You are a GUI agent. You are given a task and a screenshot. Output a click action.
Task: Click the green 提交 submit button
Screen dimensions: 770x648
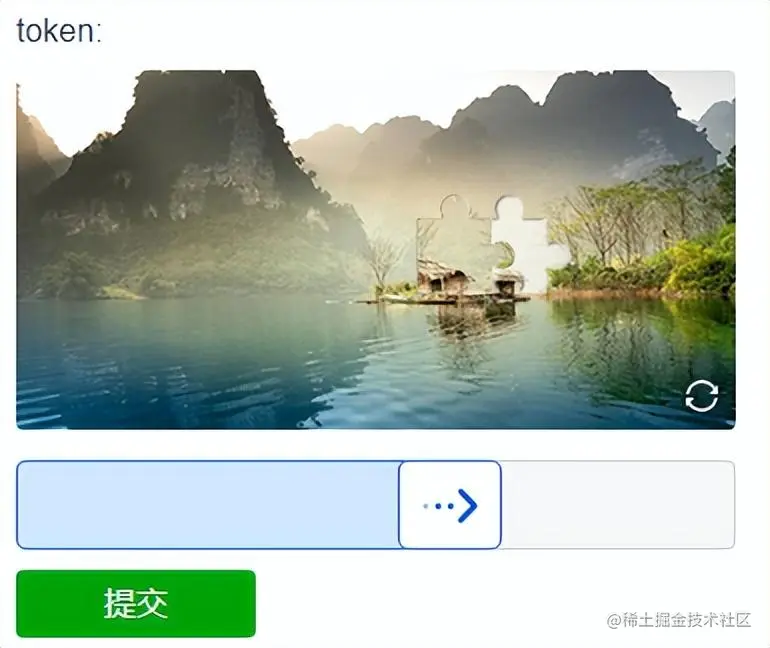(x=136, y=603)
